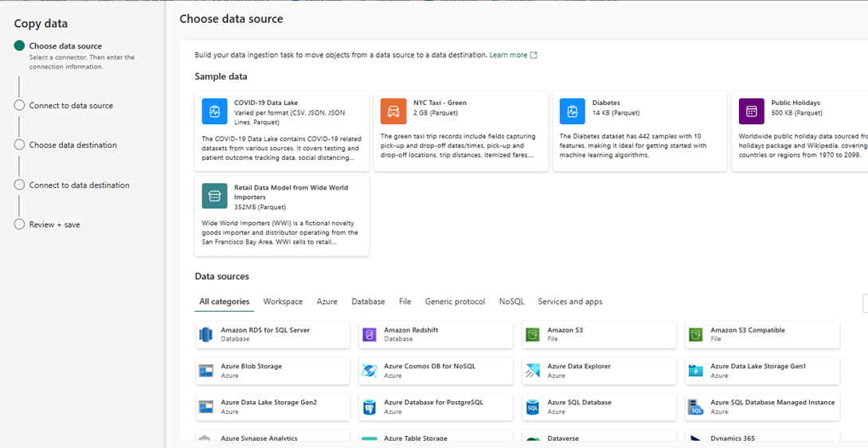Select the Diabetes sample title
This screenshot has height=448, width=868.
click(x=606, y=103)
